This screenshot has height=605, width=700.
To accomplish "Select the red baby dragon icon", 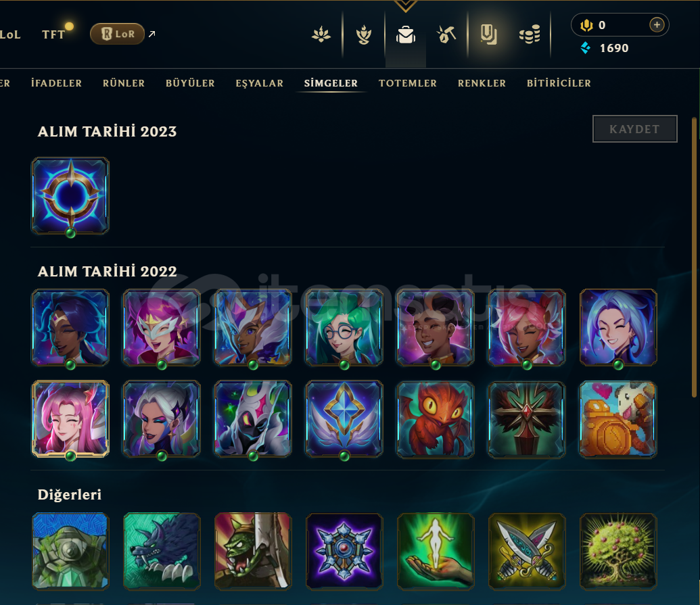I will point(436,419).
